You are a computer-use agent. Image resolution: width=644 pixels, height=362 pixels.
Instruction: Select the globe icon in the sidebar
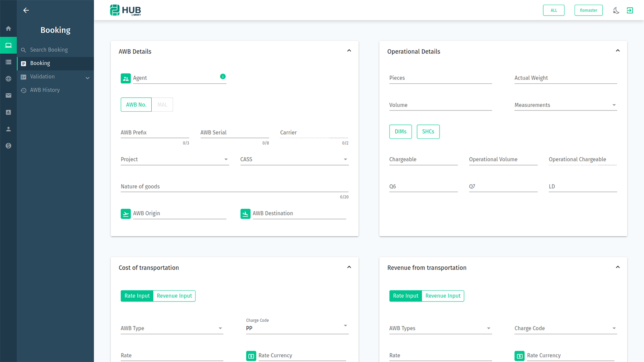[8, 79]
